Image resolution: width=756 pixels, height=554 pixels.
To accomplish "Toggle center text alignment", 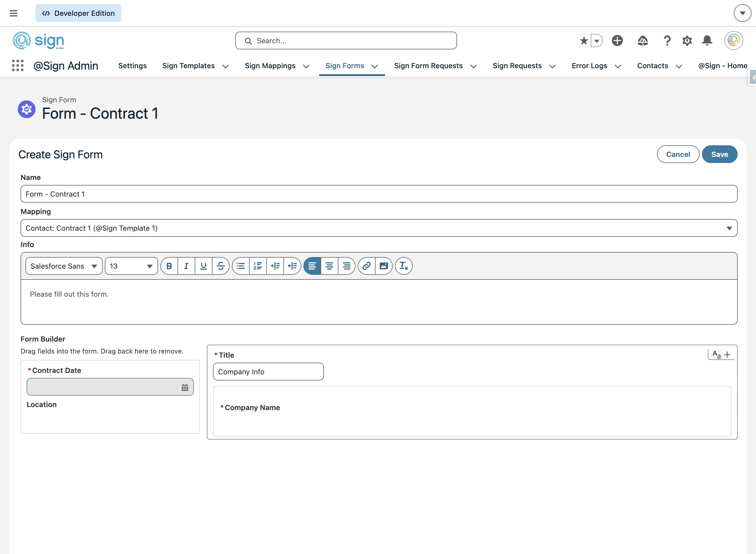I will pyautogui.click(x=329, y=266).
